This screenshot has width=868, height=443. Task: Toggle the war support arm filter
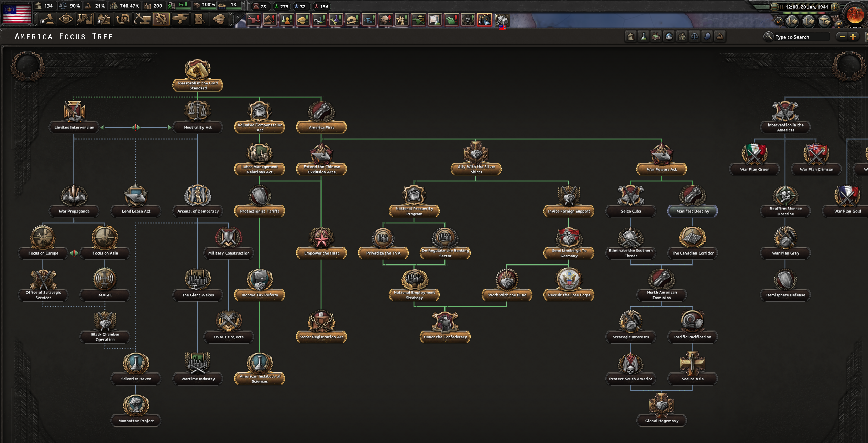[x=720, y=36]
